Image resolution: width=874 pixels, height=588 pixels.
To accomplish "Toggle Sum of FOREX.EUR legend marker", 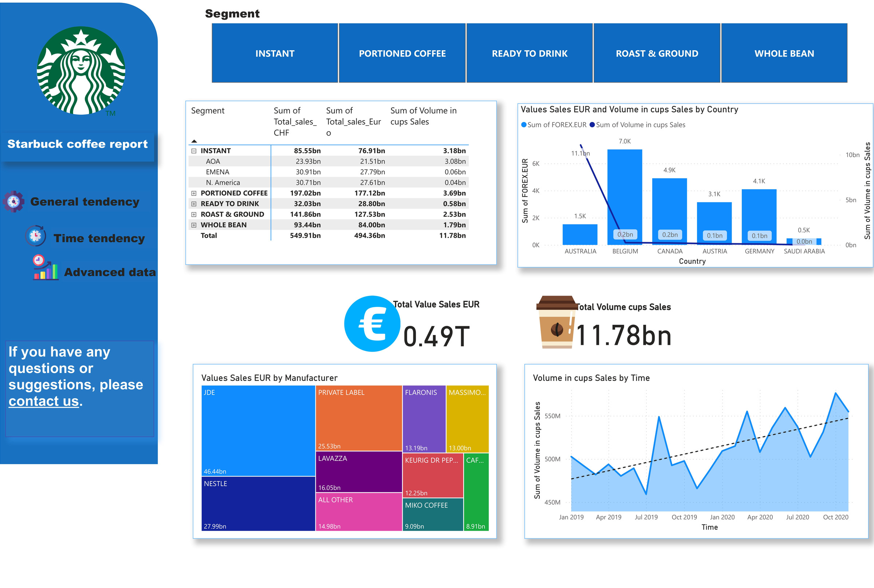I will tap(524, 125).
